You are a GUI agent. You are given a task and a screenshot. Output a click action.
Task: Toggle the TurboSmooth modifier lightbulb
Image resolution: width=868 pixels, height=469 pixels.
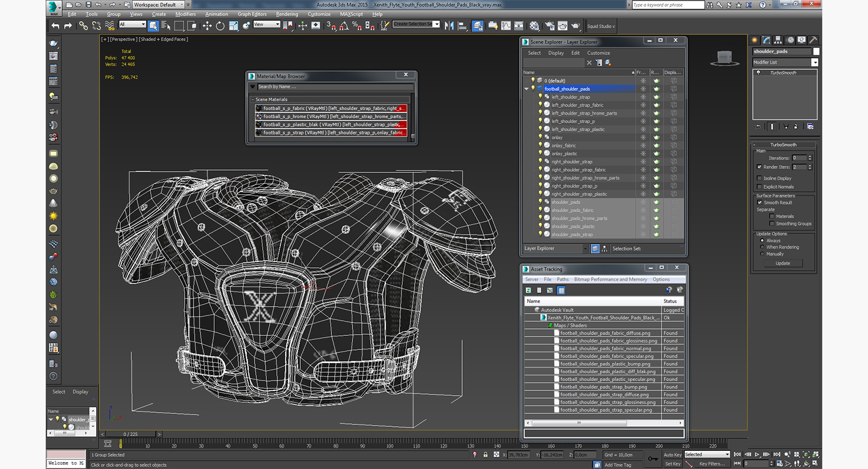click(758, 73)
